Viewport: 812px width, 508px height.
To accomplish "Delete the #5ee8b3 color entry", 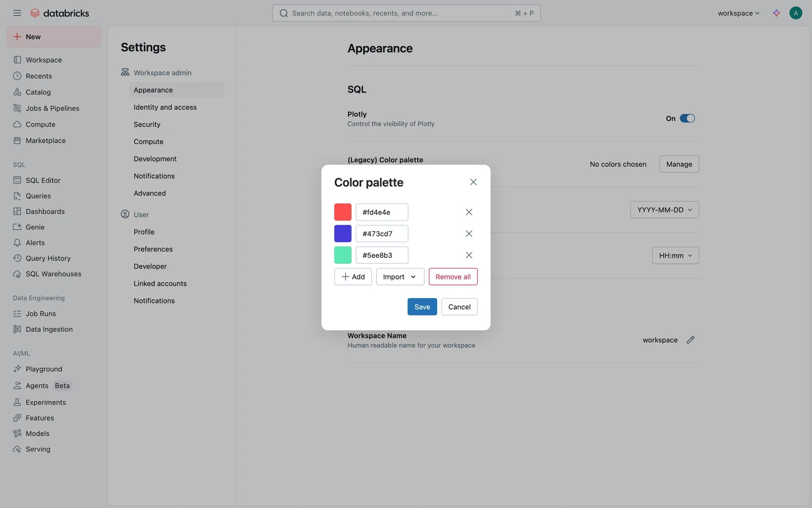I will (469, 255).
